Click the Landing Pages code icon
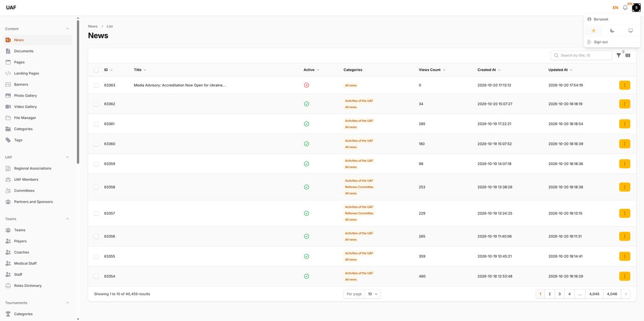644x321 pixels. (8, 73)
